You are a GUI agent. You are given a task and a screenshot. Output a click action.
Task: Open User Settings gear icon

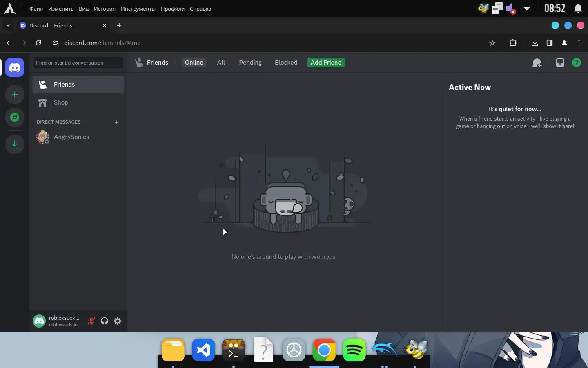(118, 321)
